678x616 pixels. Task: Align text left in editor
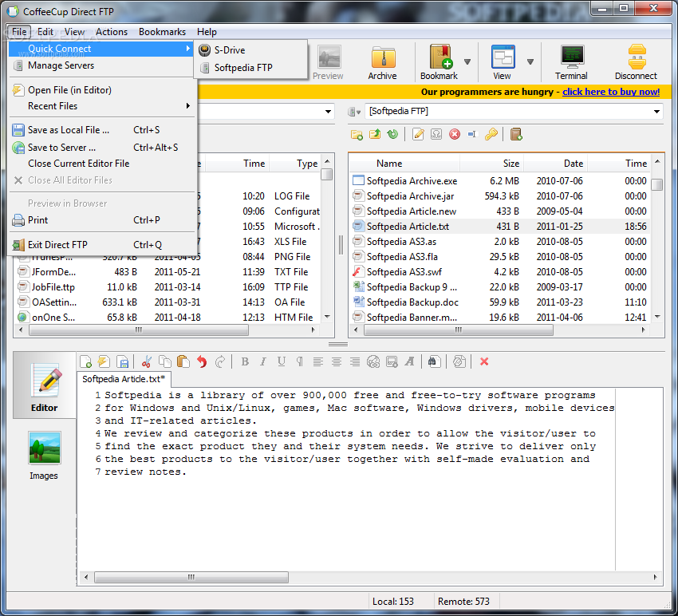coord(318,361)
